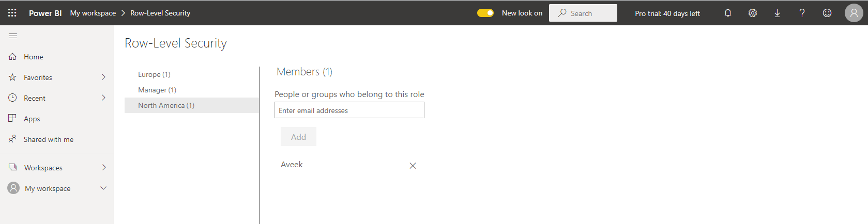Expand the Recent flyout chevron

click(103, 98)
